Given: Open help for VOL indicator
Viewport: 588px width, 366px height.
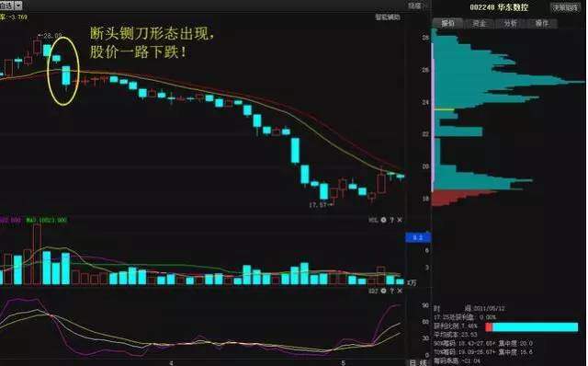Looking at the screenshot, I should tap(392, 220).
